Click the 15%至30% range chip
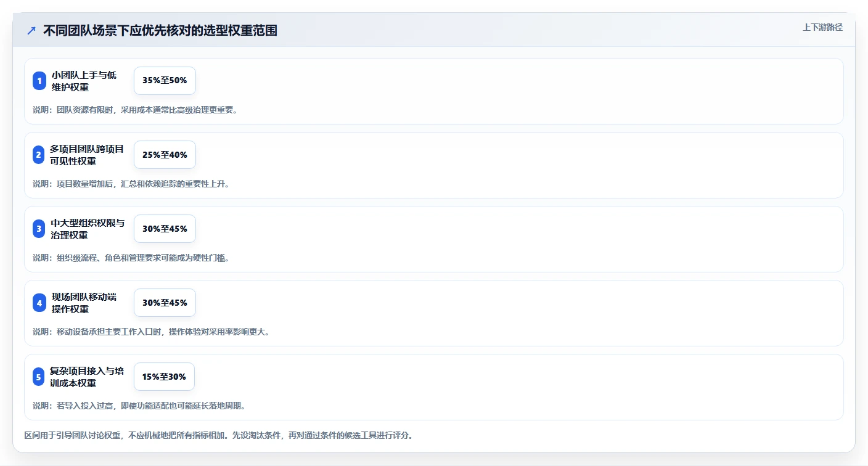868x466 pixels. (164, 377)
